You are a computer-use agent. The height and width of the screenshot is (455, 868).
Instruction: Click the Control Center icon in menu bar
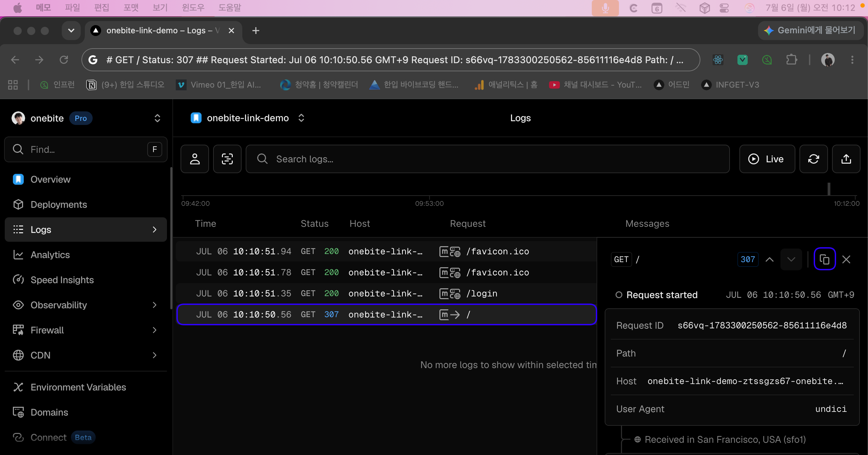[724, 8]
